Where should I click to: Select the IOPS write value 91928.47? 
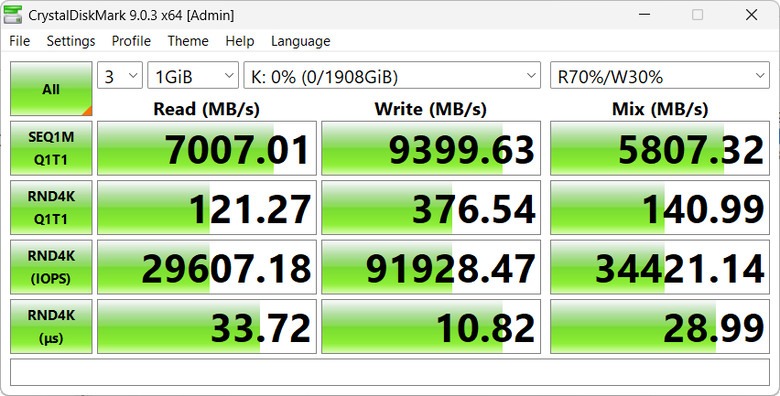pos(431,267)
